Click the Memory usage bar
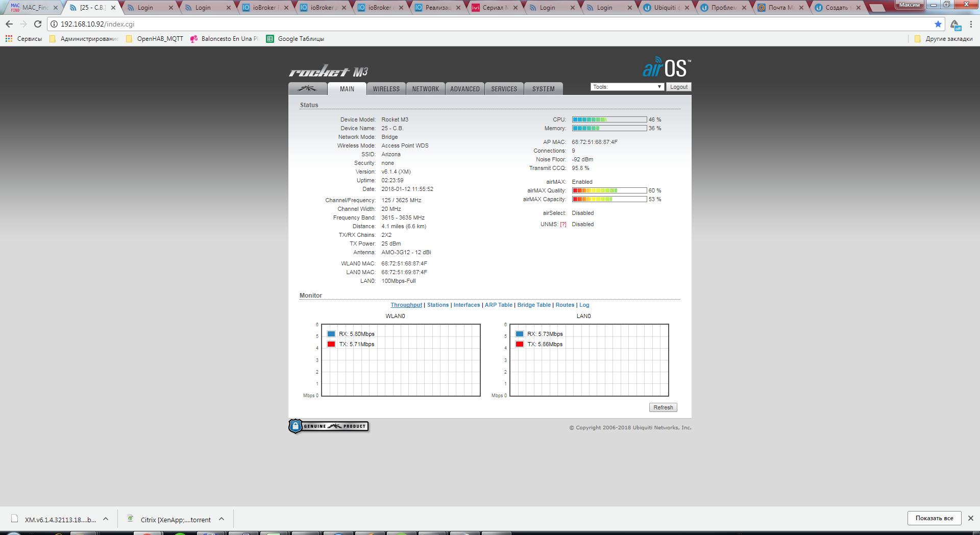This screenshot has height=535, width=980. coord(609,128)
